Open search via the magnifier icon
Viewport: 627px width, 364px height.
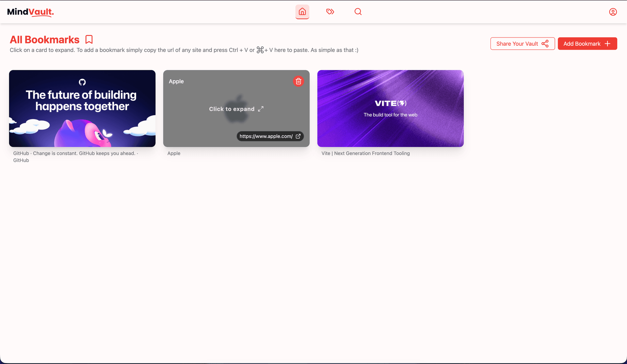click(x=358, y=12)
